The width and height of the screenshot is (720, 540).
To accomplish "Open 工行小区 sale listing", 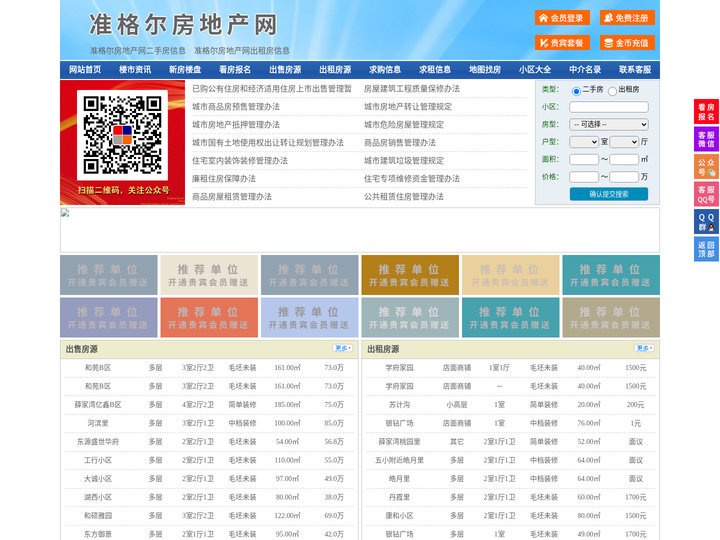I will coord(98,460).
